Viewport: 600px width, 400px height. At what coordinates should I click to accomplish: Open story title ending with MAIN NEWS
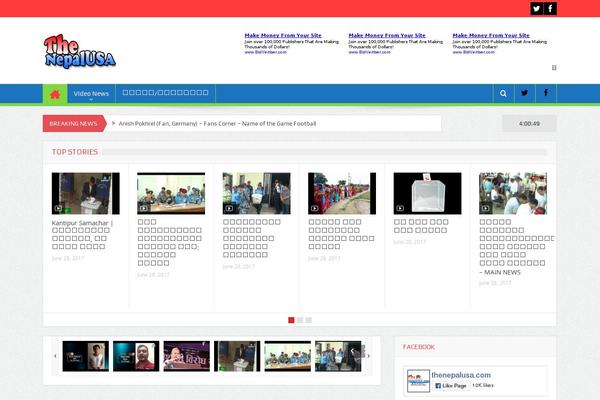(516, 247)
